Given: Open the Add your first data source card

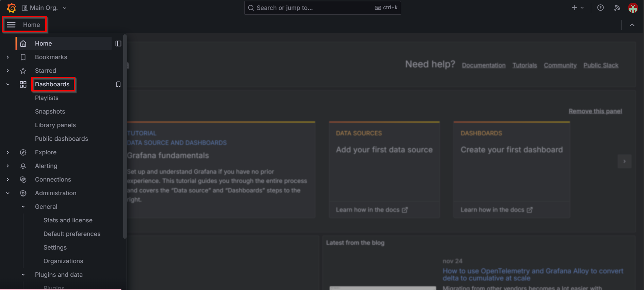Looking at the screenshot, I should point(384,170).
